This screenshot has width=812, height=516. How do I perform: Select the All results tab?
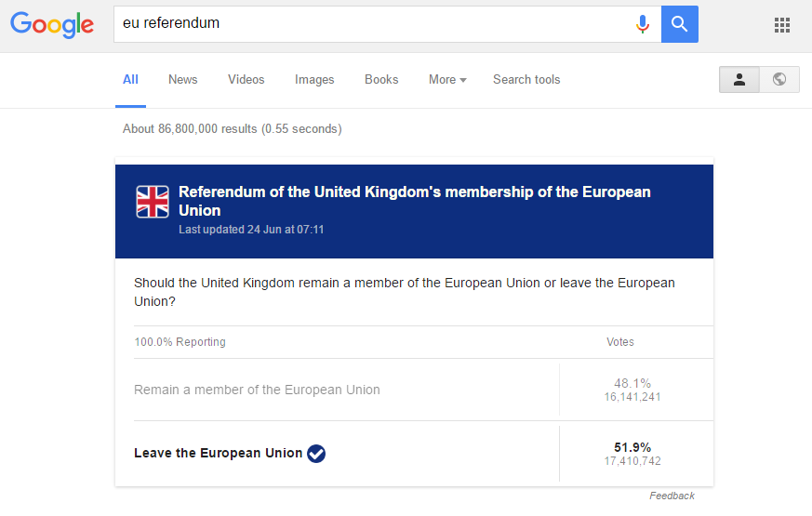click(x=130, y=80)
